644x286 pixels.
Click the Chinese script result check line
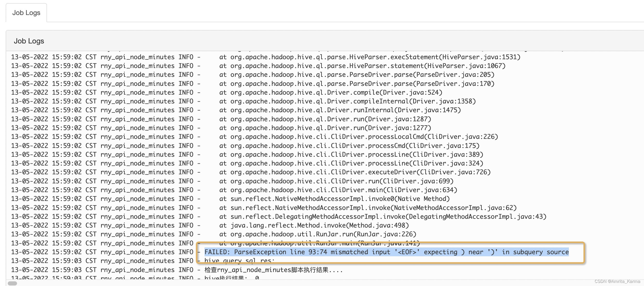click(x=273, y=270)
